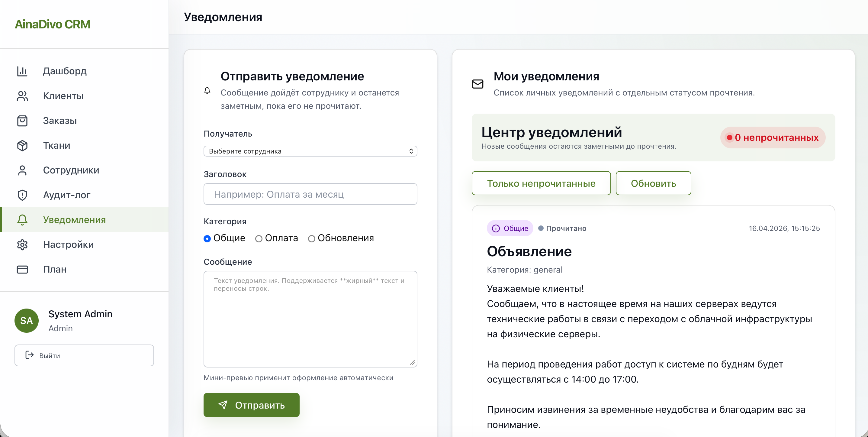
Task: Click the 0 непрочитанных badge
Action: tap(772, 138)
